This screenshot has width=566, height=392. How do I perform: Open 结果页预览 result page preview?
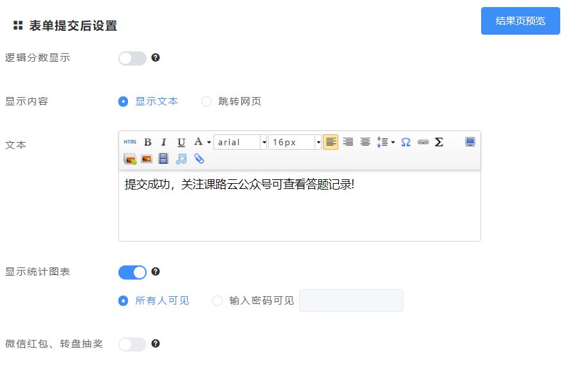520,21
